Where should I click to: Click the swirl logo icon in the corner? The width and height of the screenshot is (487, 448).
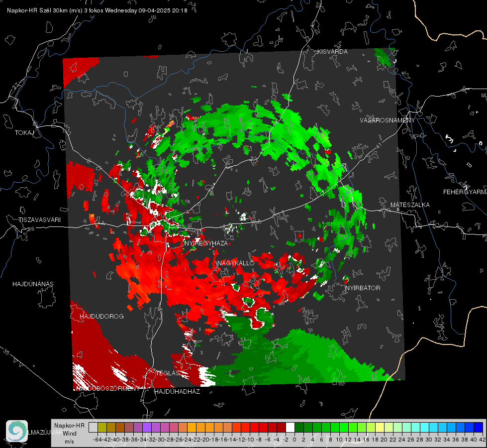point(17,431)
